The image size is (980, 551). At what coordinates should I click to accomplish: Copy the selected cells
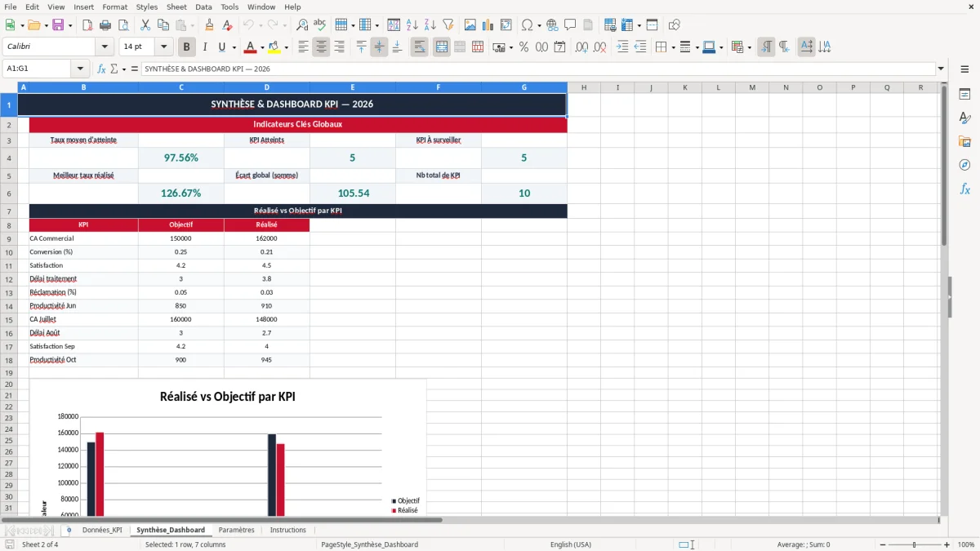pos(163,25)
